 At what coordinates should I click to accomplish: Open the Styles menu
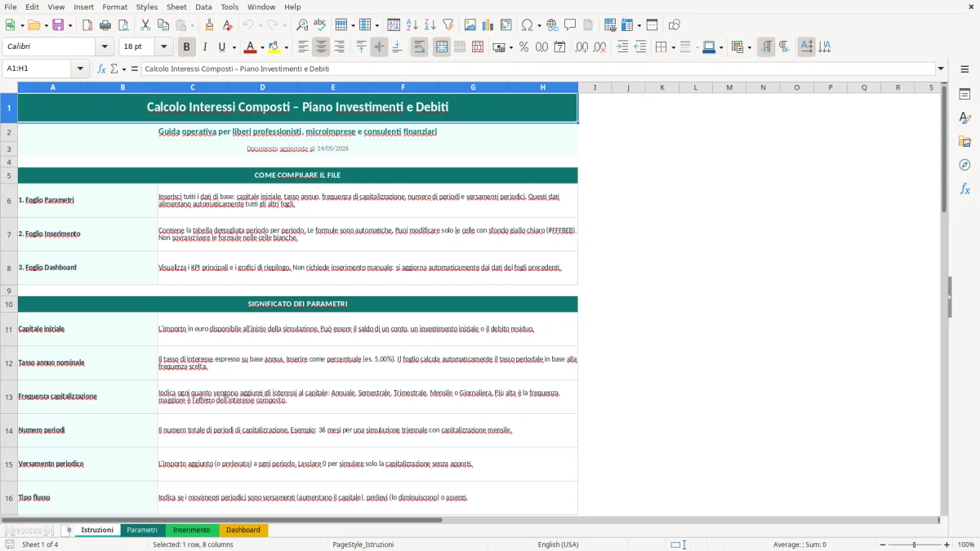coord(147,7)
